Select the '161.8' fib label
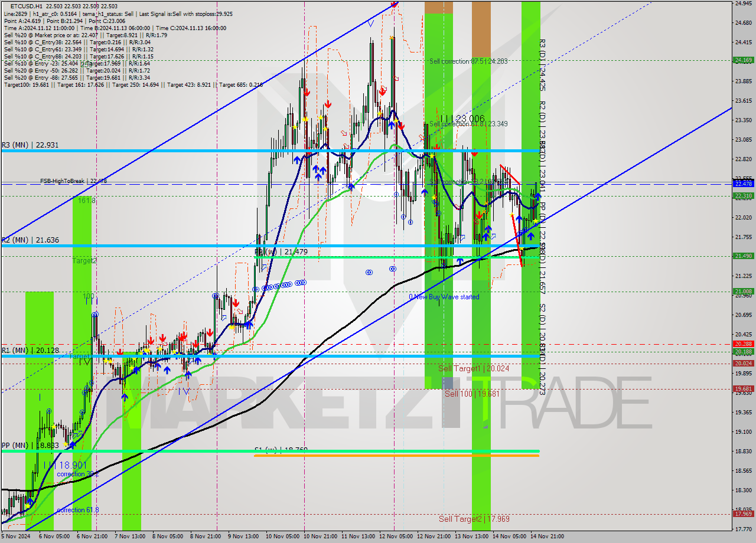 pos(86,201)
